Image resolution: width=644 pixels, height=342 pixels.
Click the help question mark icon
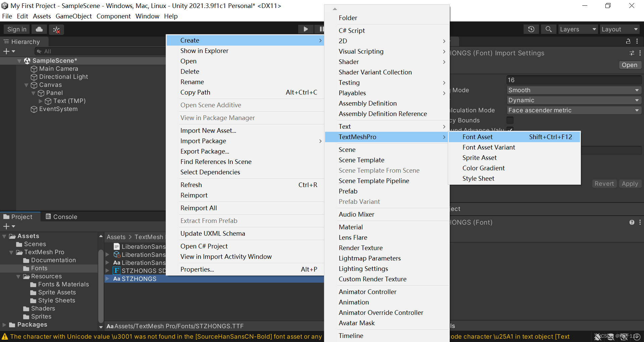[x=632, y=222]
